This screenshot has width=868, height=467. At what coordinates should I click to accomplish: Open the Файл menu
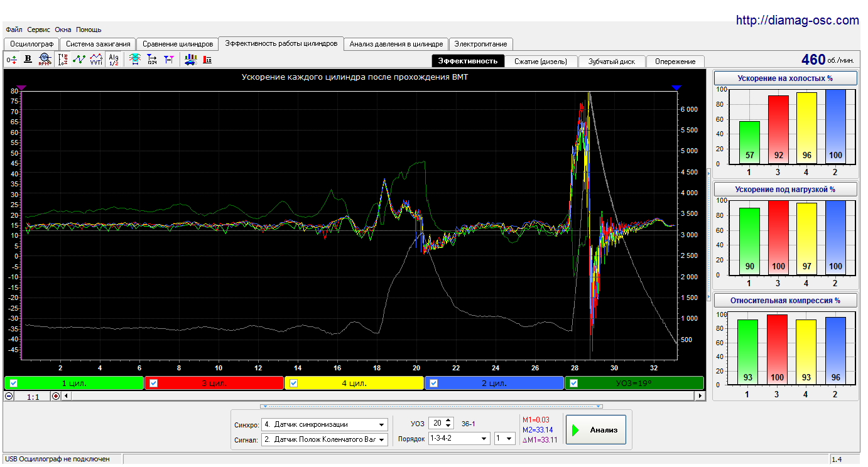point(14,30)
